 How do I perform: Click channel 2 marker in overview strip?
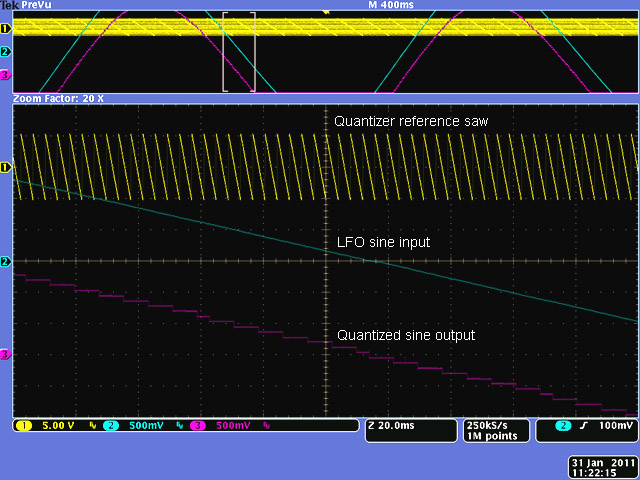[x=5, y=51]
